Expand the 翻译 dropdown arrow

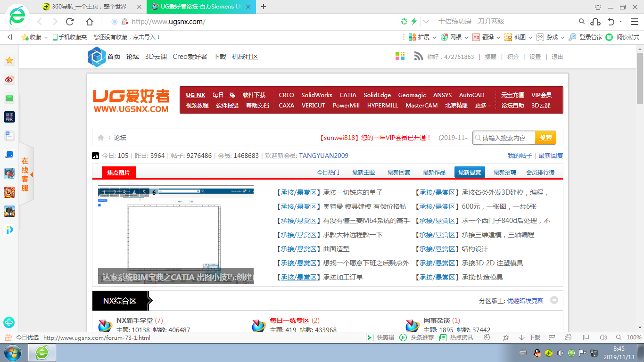498,37
